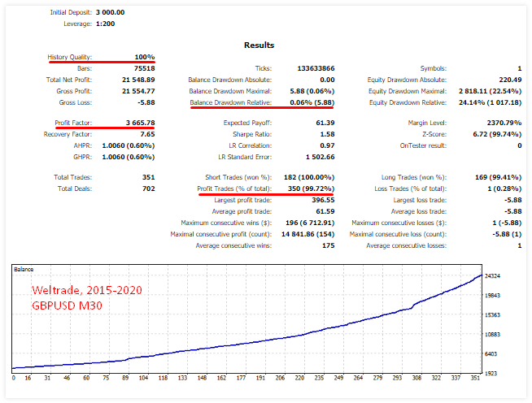Click the 24324 balance axis value
This screenshot has height=403, width=532.
point(492,276)
